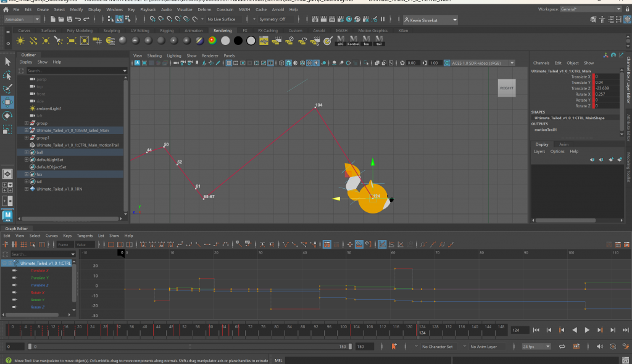Toggle smooth shade all in viewport toolbar

(288, 63)
